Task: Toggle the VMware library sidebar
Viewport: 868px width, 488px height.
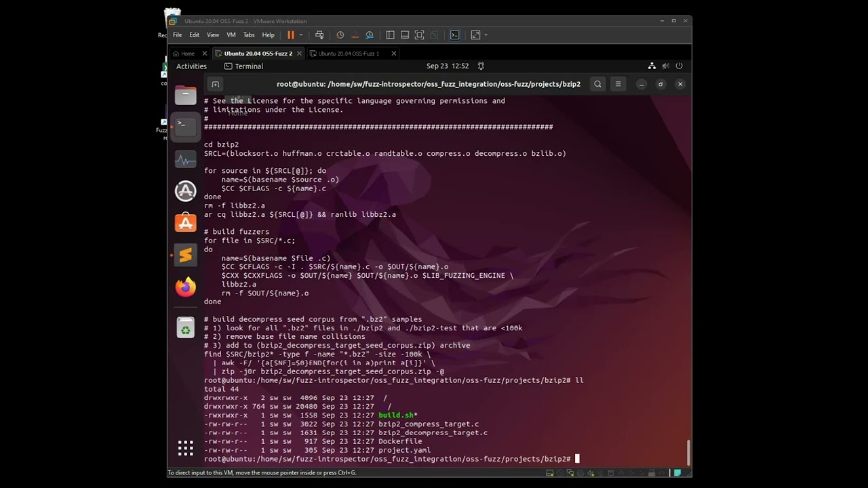Action: pos(390,35)
